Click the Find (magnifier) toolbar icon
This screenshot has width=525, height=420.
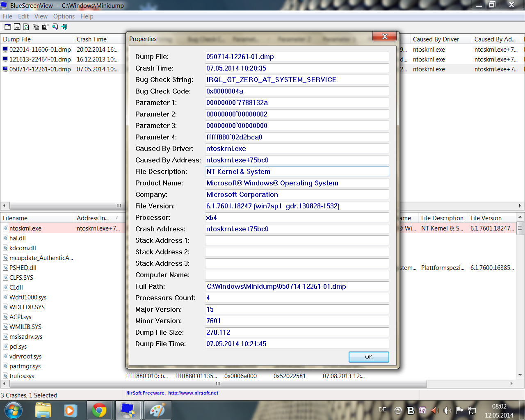[x=55, y=27]
